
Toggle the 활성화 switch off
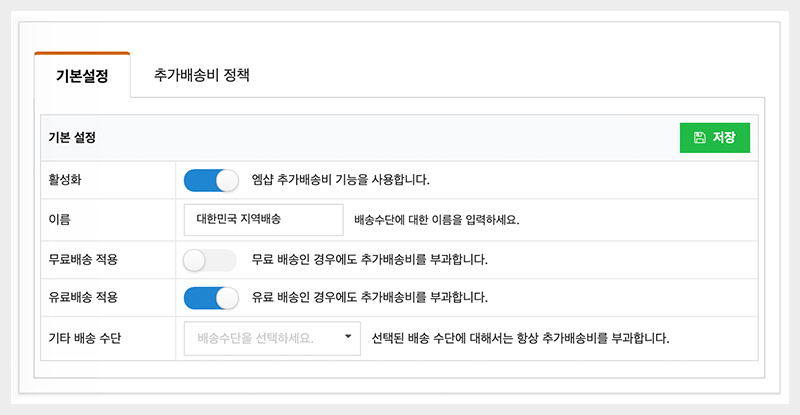point(211,180)
